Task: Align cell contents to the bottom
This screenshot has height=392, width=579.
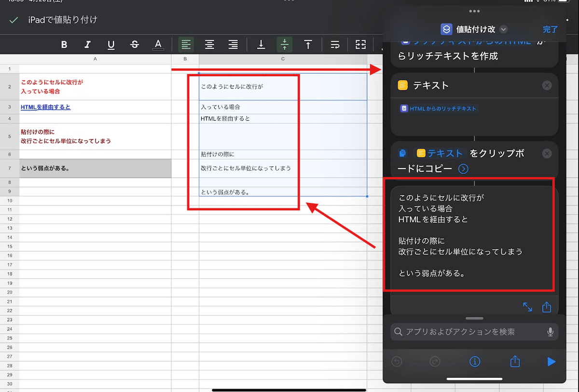Action: click(261, 45)
